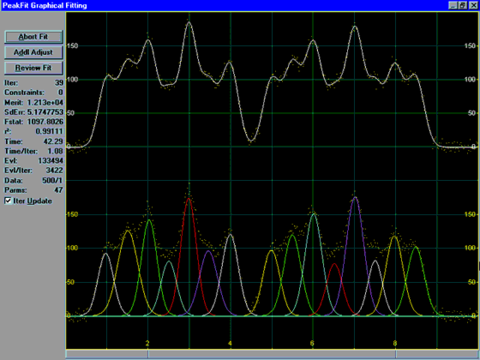Click the tallest red peak apex
The image size is (480, 360).
[189, 199]
